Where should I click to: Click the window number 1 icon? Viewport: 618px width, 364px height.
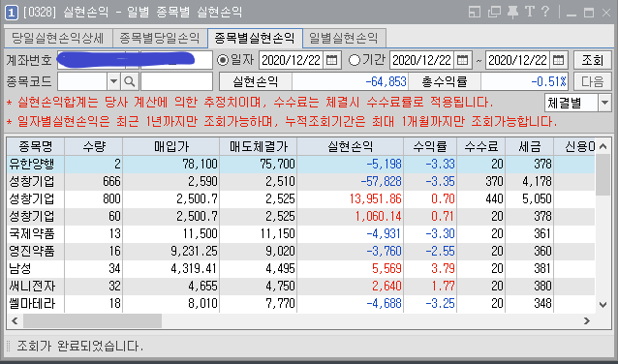11,13
